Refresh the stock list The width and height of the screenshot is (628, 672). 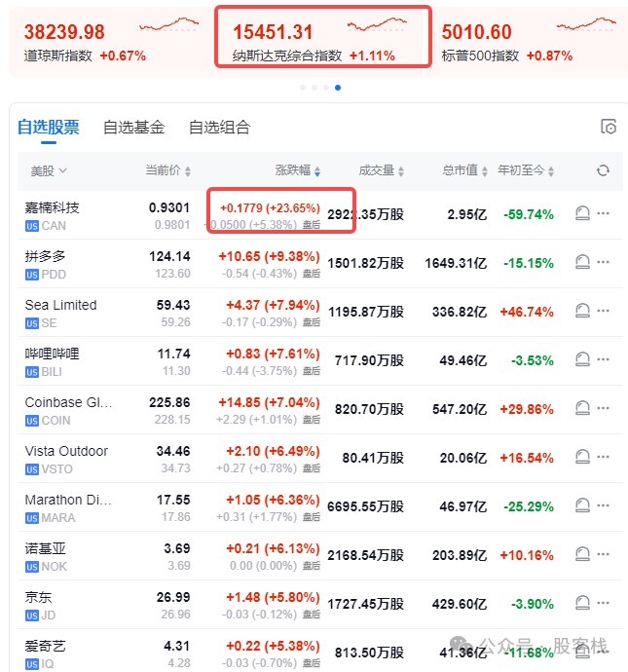603,170
